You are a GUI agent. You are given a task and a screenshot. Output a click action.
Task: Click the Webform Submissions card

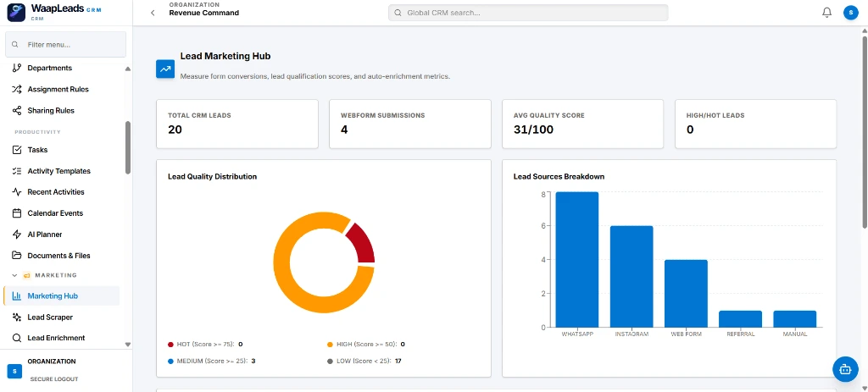[x=409, y=124]
